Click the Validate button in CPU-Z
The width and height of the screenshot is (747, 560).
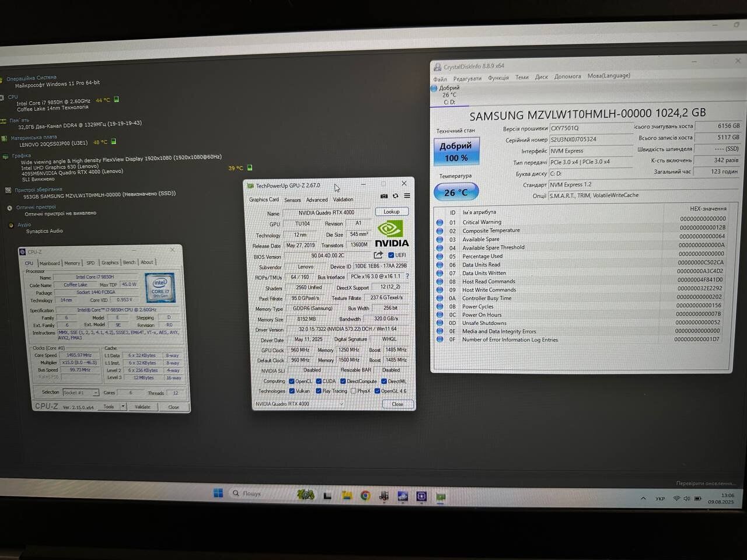(x=142, y=407)
